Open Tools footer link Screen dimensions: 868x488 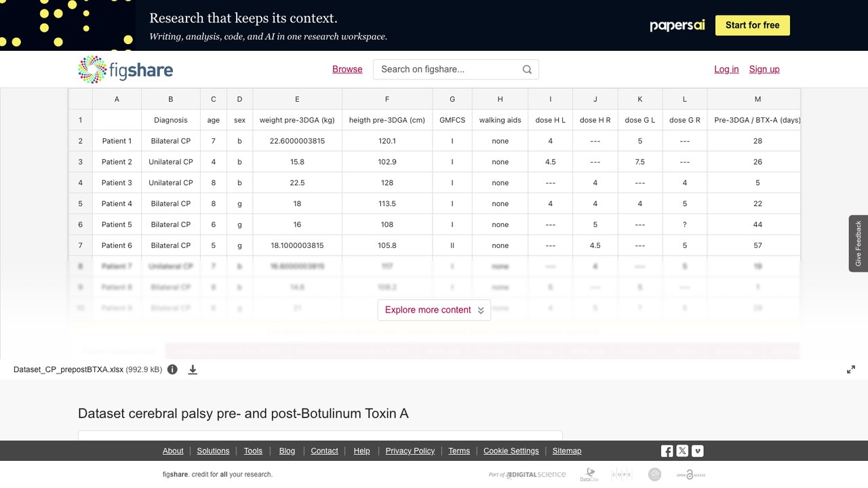click(x=253, y=451)
